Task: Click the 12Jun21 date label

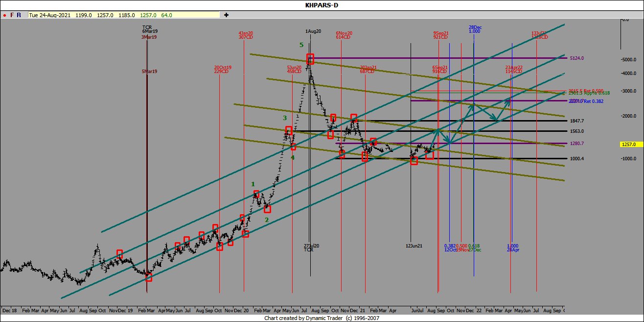Action: [414, 246]
